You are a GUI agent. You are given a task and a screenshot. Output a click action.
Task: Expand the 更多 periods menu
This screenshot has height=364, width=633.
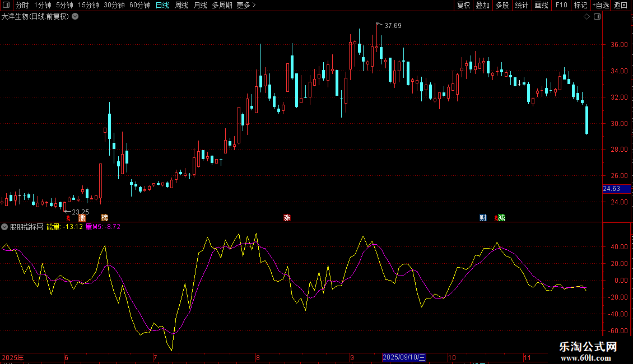[246, 5]
